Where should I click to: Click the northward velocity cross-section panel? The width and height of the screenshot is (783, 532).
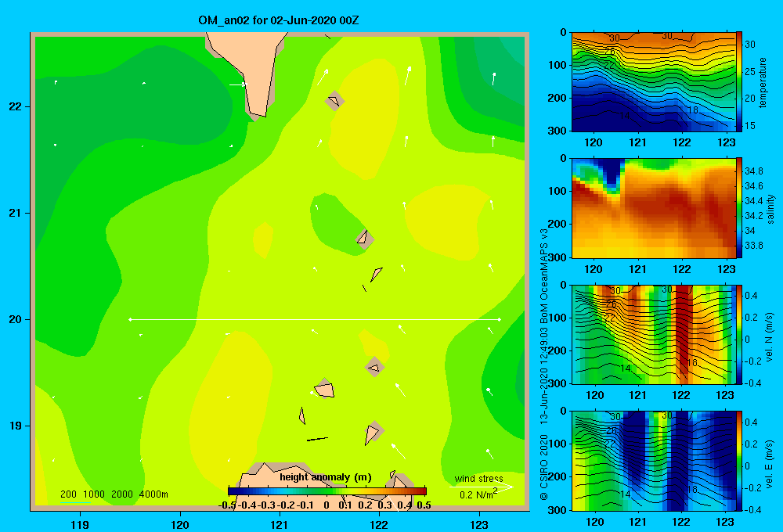click(653, 334)
